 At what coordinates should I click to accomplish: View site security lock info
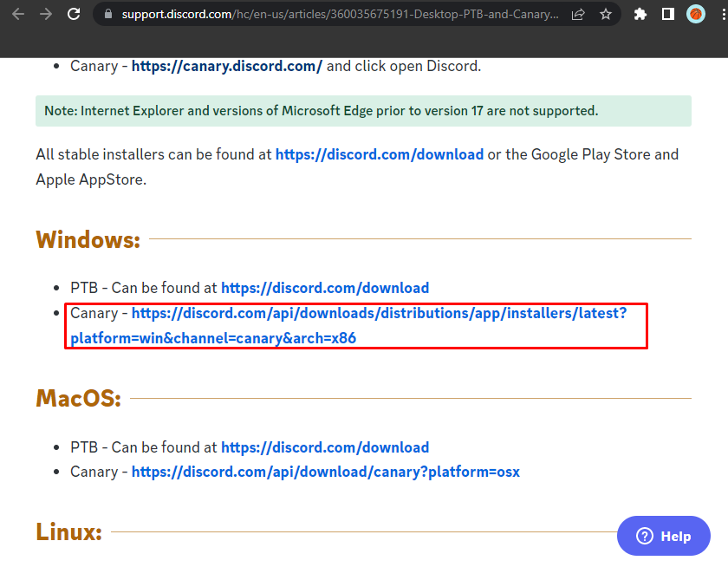pos(108,14)
